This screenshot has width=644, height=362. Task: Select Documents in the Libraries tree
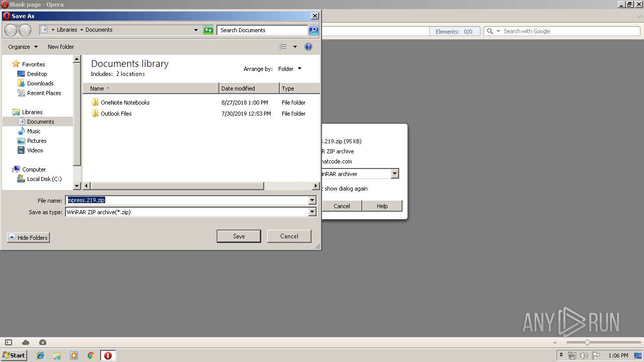pyautogui.click(x=40, y=122)
